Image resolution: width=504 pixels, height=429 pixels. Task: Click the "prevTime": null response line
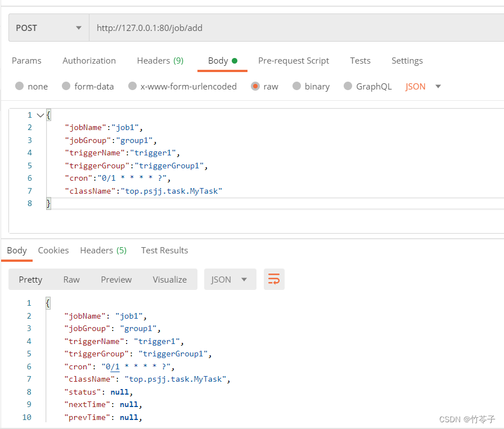103,417
